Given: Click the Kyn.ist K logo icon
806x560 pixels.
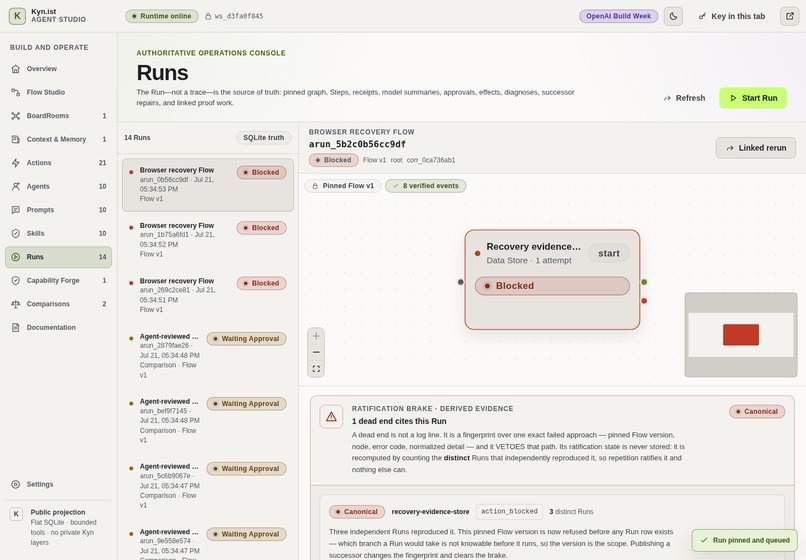Looking at the screenshot, I should [x=17, y=16].
